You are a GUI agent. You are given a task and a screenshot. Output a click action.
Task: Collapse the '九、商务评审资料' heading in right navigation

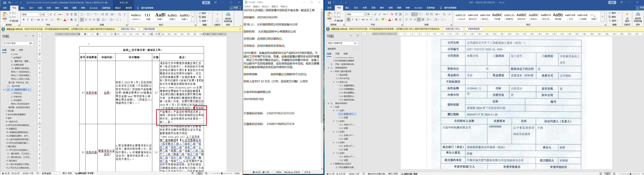(328, 103)
